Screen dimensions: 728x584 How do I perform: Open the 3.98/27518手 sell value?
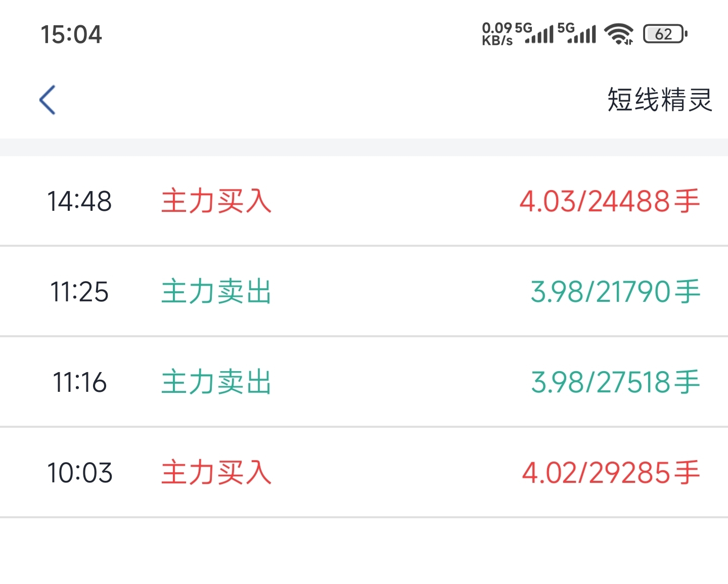point(616,382)
